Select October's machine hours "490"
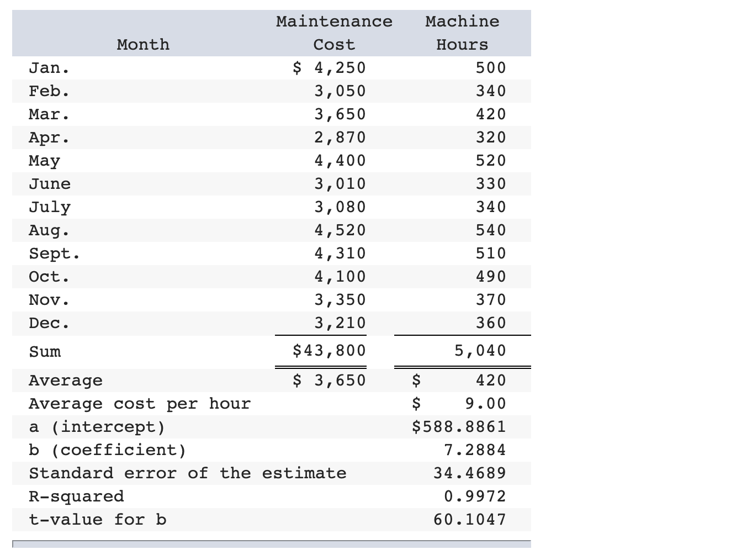The width and height of the screenshot is (731, 560). [x=491, y=277]
